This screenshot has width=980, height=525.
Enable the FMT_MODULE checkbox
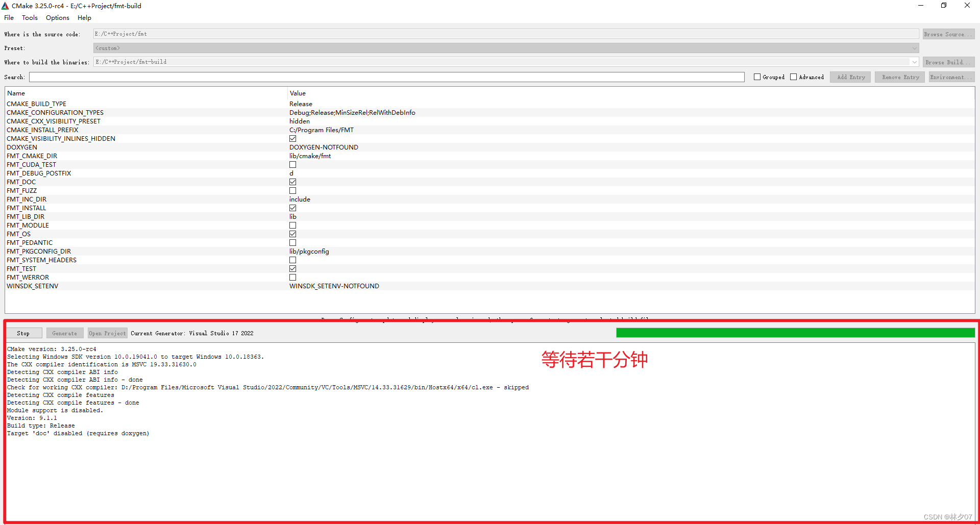point(292,226)
